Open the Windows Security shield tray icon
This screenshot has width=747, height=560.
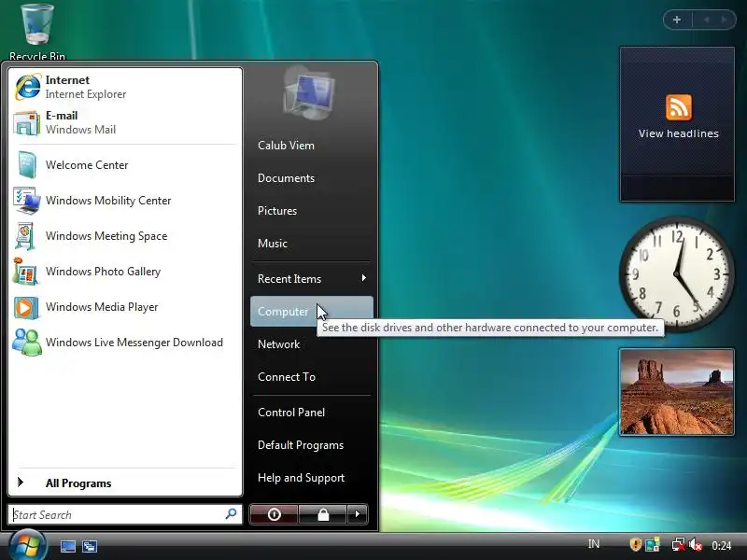pyautogui.click(x=635, y=544)
